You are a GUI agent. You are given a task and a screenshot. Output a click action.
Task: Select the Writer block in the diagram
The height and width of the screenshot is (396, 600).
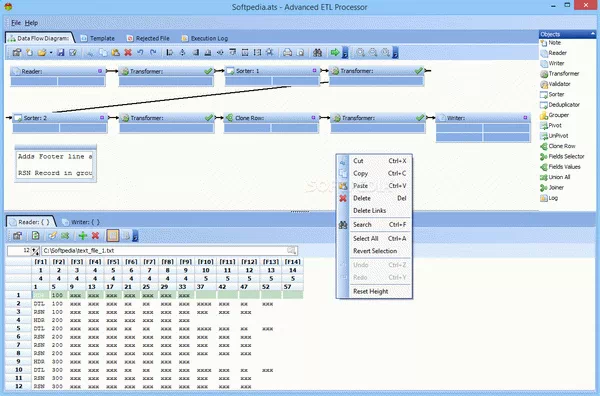(x=483, y=127)
